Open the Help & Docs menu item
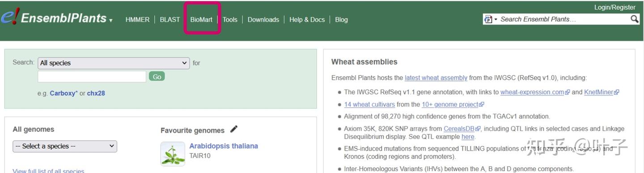Screen dimensions: 644x173 [307, 20]
